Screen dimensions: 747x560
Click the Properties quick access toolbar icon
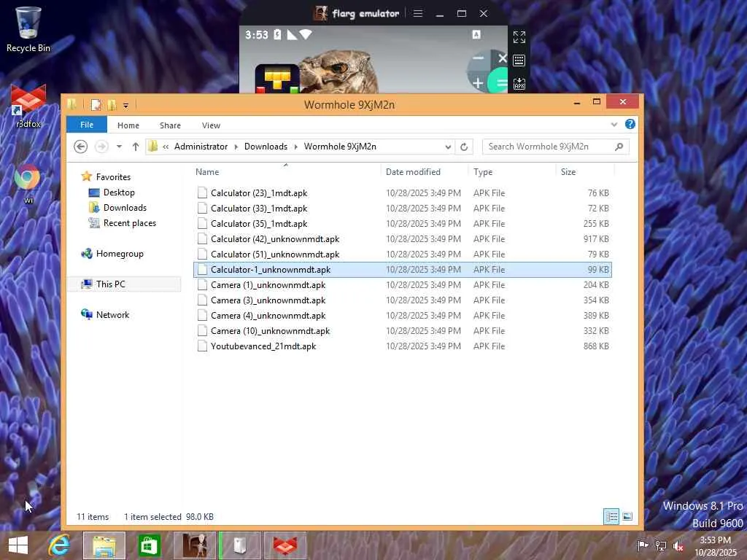tap(96, 105)
